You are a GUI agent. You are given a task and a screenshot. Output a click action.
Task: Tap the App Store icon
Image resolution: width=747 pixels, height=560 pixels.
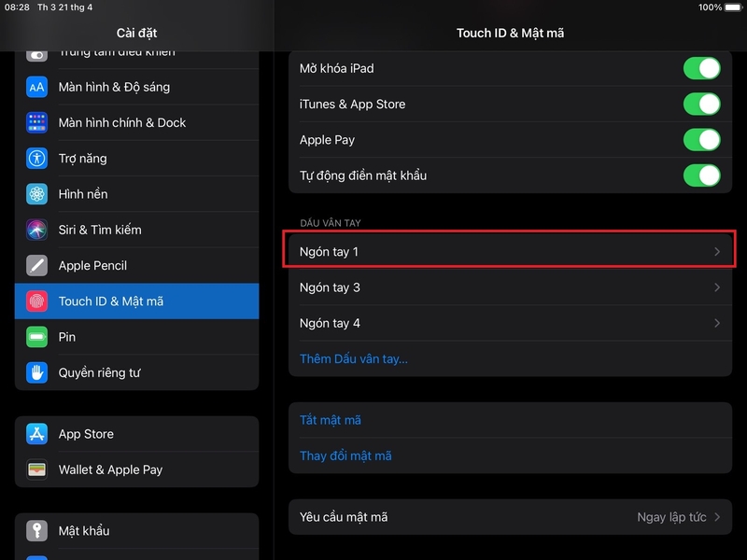click(36, 434)
